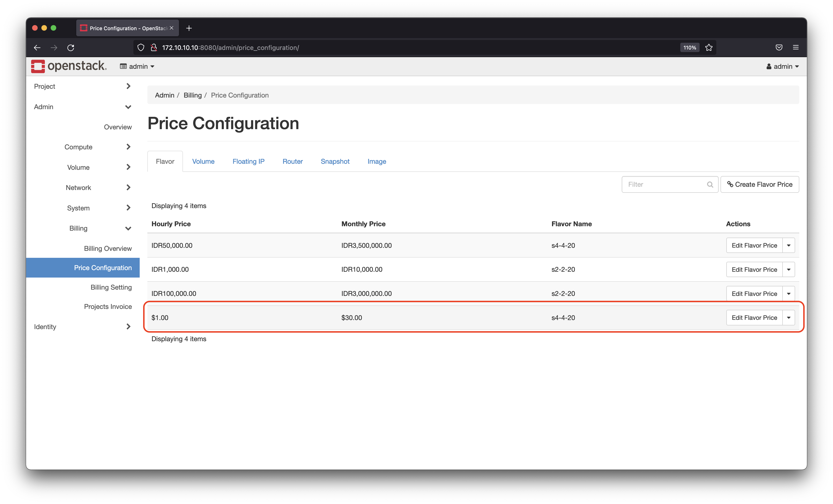Click the OpenStack logo icon
833x504 pixels.
pyautogui.click(x=37, y=66)
